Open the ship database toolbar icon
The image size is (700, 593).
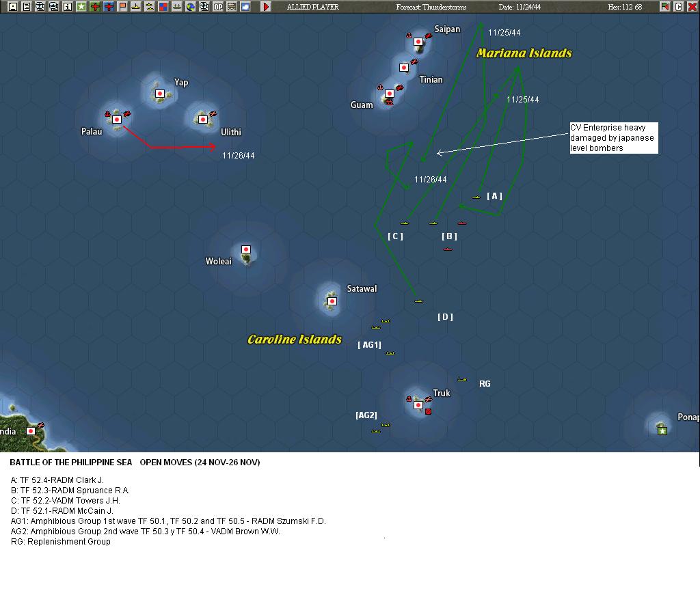pyautogui.click(x=54, y=7)
